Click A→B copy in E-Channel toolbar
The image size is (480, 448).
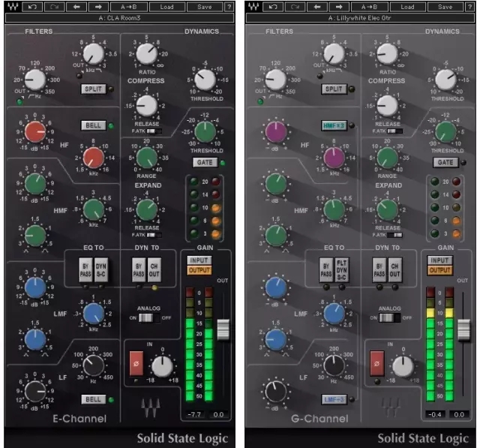(x=128, y=7)
